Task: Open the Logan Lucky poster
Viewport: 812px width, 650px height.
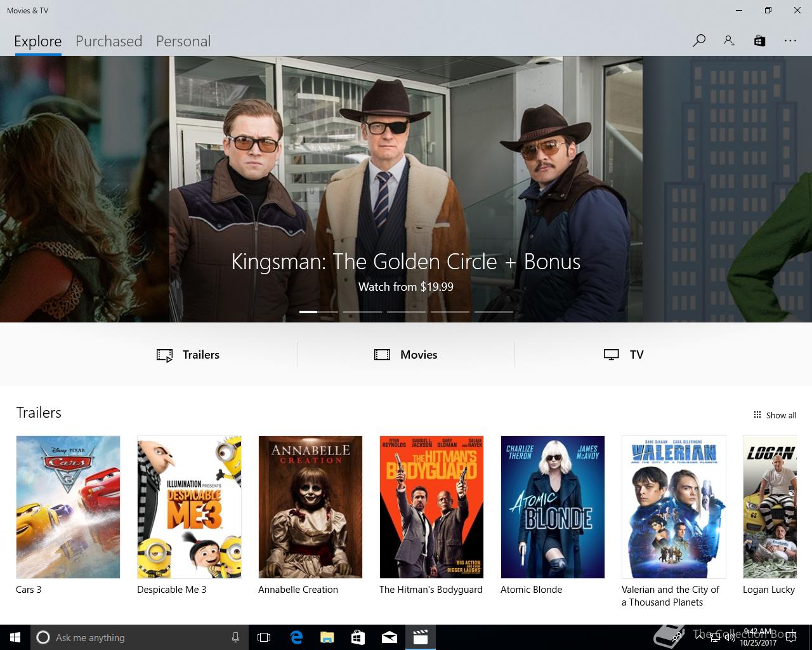Action: 769,507
